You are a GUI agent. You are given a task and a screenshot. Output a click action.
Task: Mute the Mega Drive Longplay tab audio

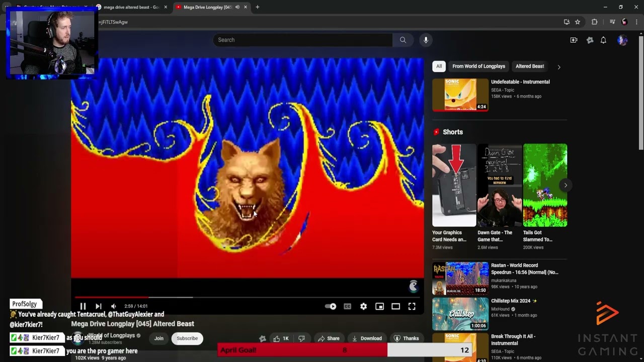click(237, 7)
